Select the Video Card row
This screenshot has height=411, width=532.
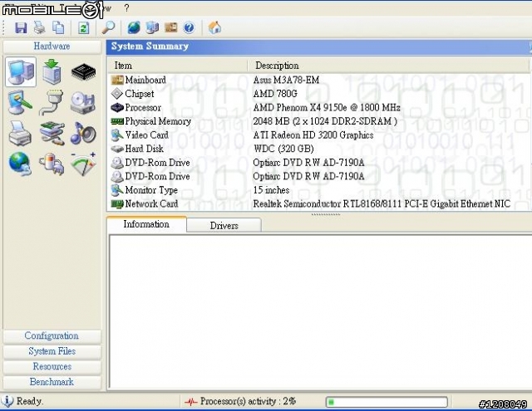(319, 135)
